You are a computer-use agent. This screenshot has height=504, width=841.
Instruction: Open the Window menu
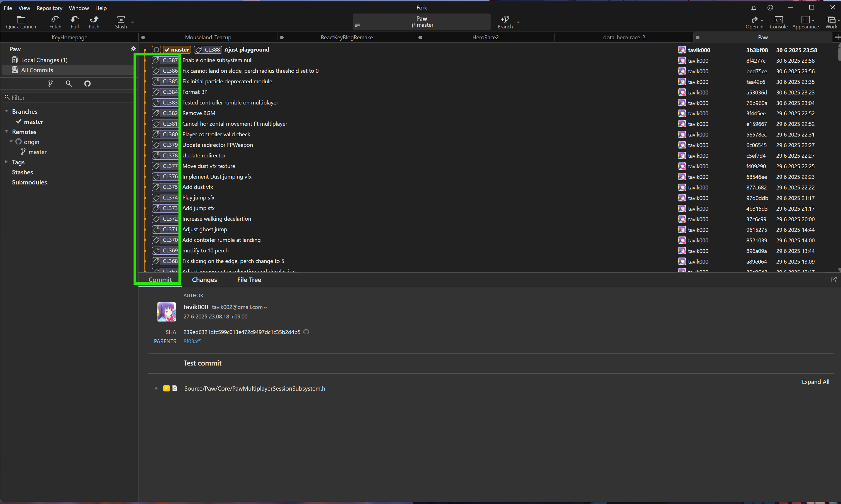[79, 8]
